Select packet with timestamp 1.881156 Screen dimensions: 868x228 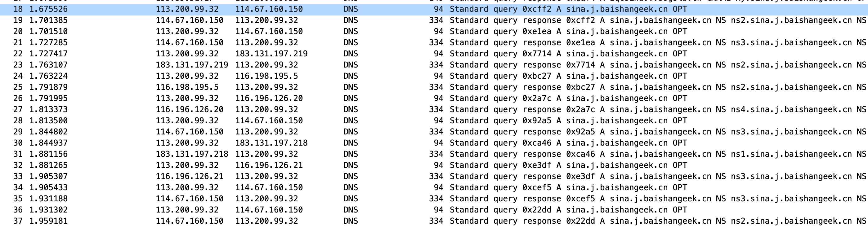pos(434,154)
